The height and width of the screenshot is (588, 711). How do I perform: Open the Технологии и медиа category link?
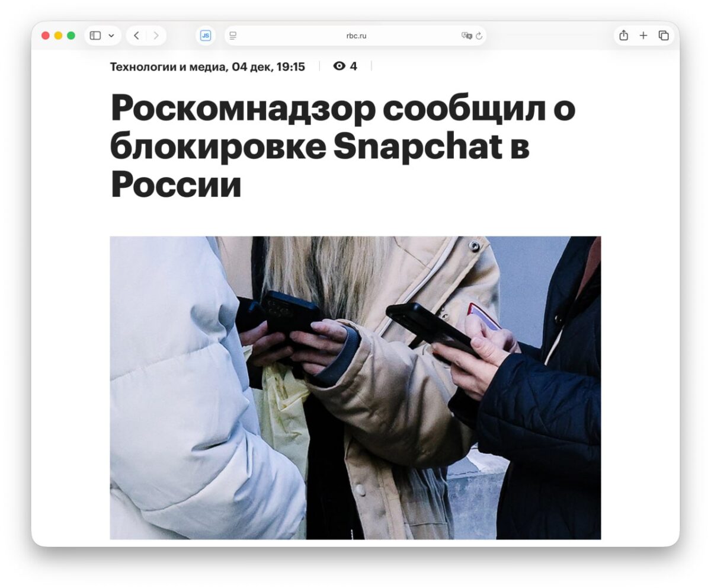166,67
